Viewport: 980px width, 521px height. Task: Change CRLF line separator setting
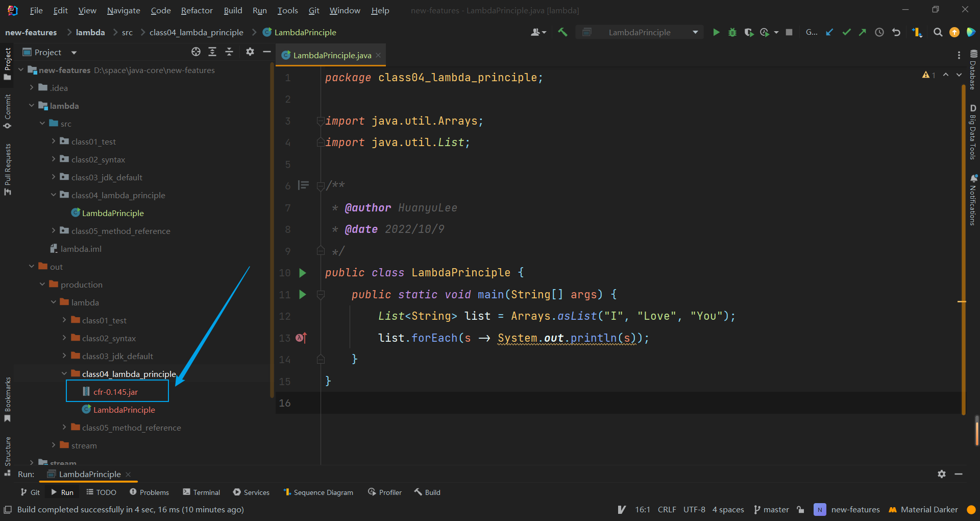tap(667, 509)
